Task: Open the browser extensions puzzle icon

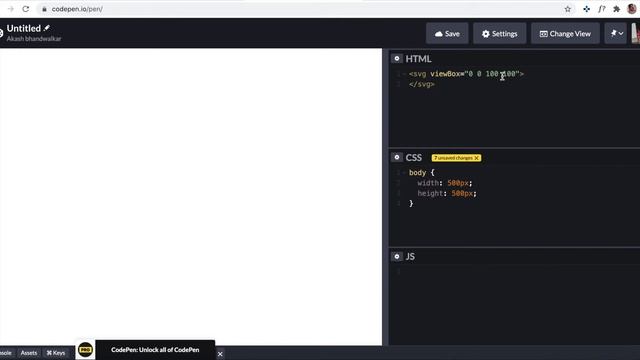Action: (x=616, y=9)
